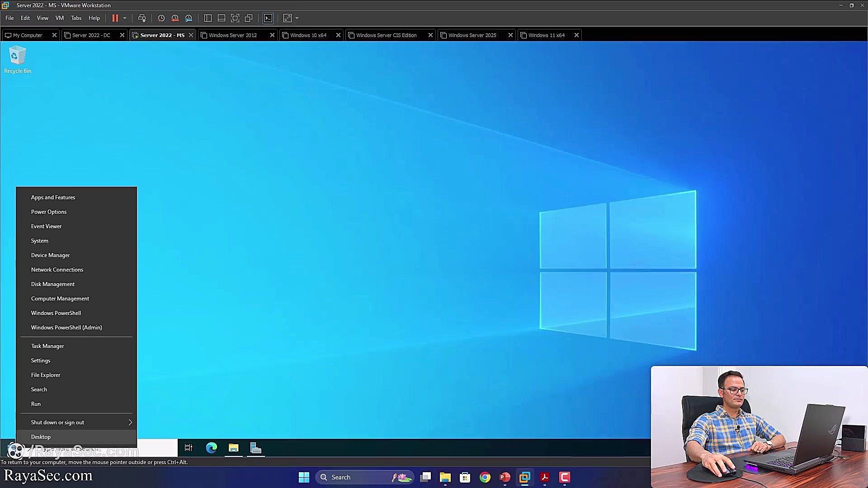Open host Task View icon

[x=425, y=477]
